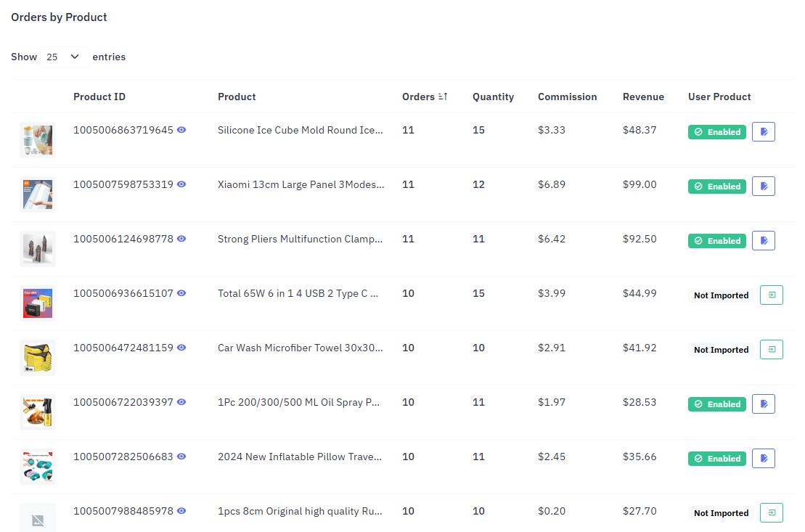Sort by Product ID column header
Viewport: 805px width, 532px height.
[x=99, y=97]
